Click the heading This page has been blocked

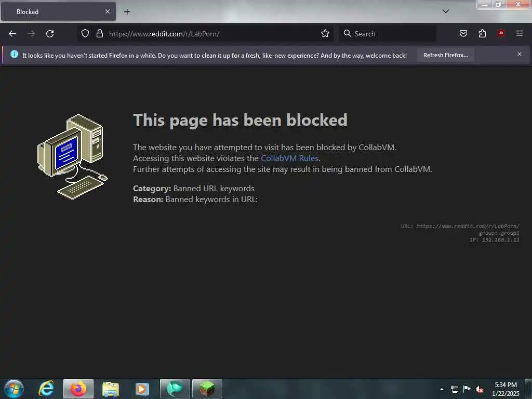(x=240, y=120)
